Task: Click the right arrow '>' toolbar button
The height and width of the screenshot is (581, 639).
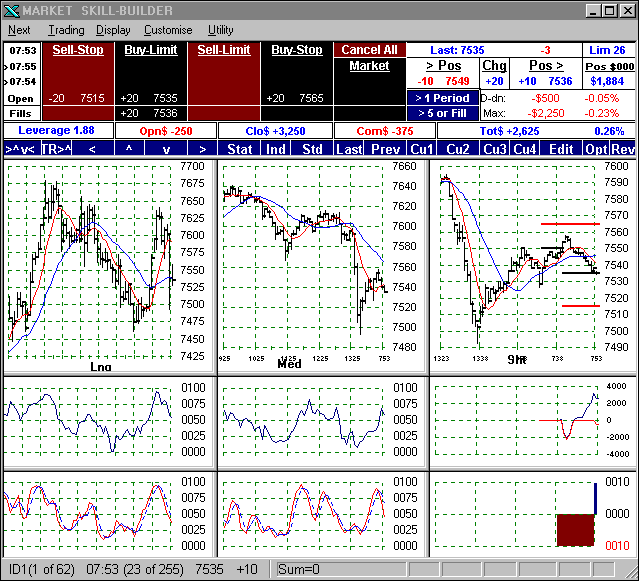Action: [203, 149]
